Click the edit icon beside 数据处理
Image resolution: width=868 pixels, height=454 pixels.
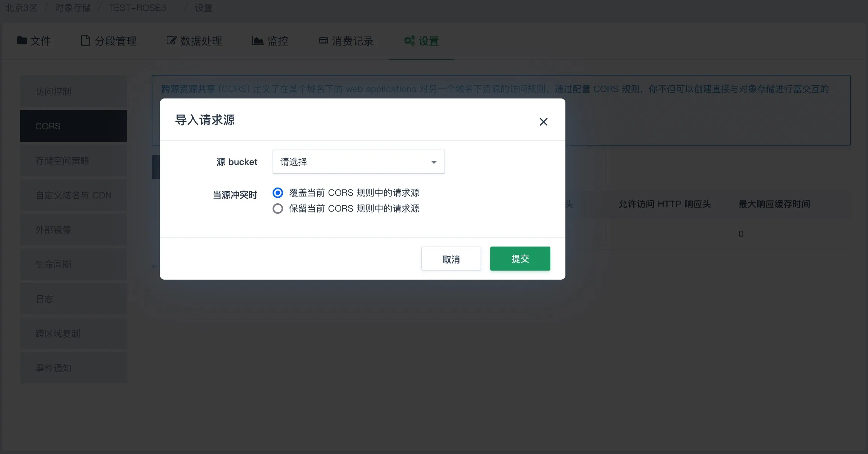171,40
